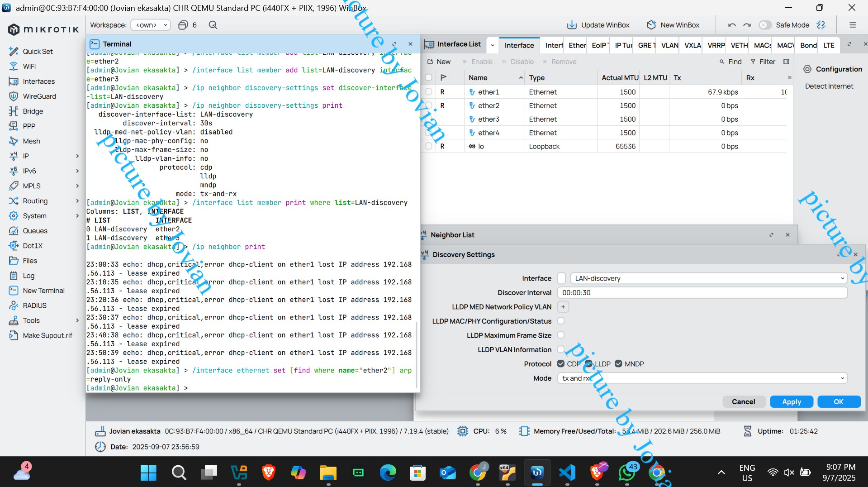Image resolution: width=868 pixels, height=487 pixels.
Task: Select the ether1 row checkbox
Action: point(428,92)
